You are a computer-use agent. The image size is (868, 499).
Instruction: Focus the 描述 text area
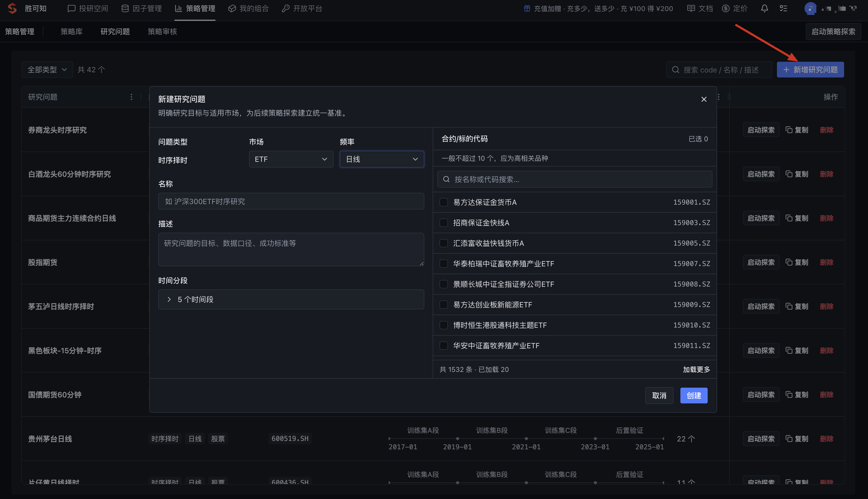point(291,250)
